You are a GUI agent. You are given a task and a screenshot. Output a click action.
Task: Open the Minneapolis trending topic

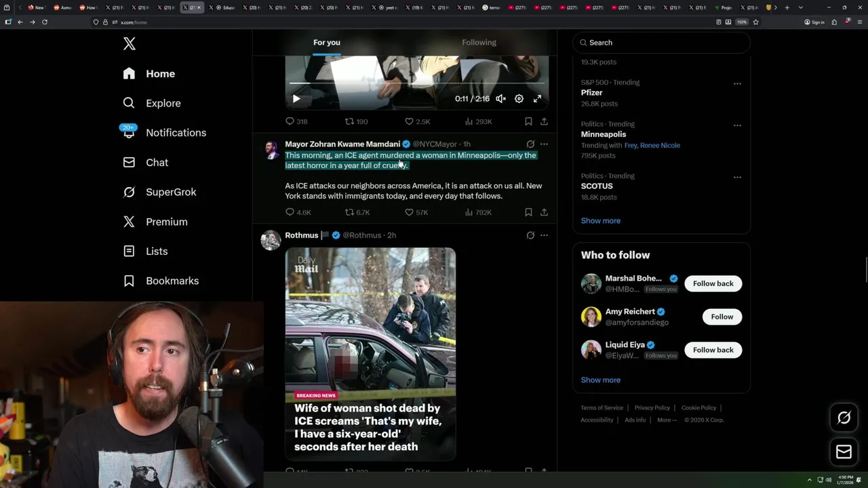pos(604,134)
